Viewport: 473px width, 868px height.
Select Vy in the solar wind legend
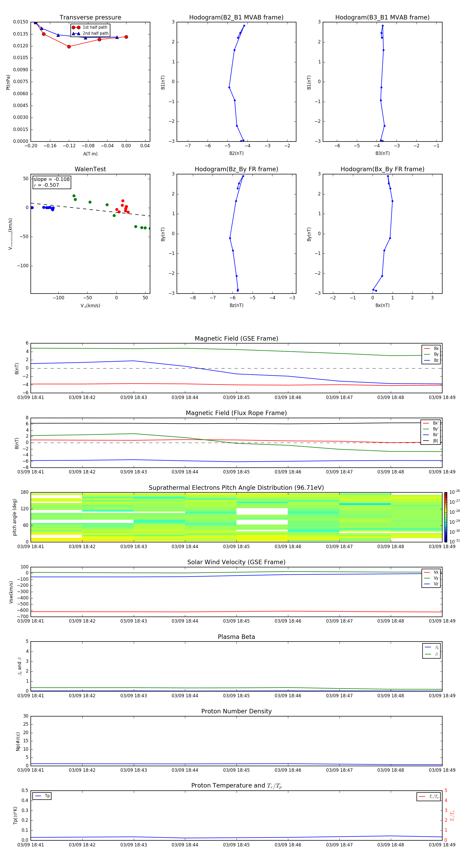coord(431,578)
